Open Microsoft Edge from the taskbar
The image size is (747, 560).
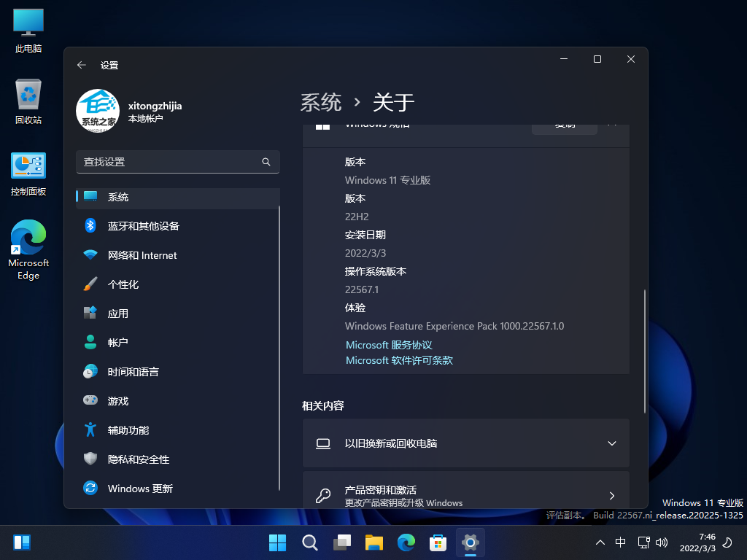click(x=406, y=542)
